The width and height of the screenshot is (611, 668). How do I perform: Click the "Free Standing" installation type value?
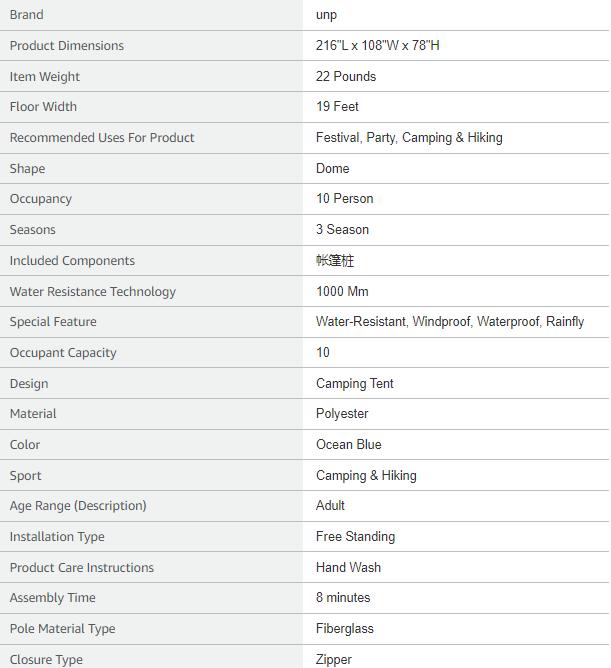pyautogui.click(x=356, y=537)
